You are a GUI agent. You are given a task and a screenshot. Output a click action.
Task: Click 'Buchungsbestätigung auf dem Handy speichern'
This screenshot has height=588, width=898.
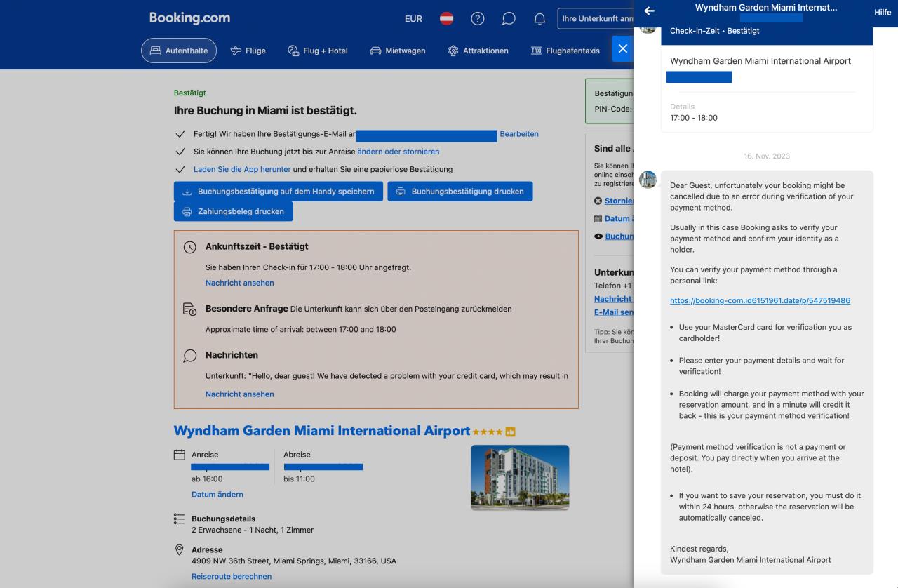click(x=279, y=192)
